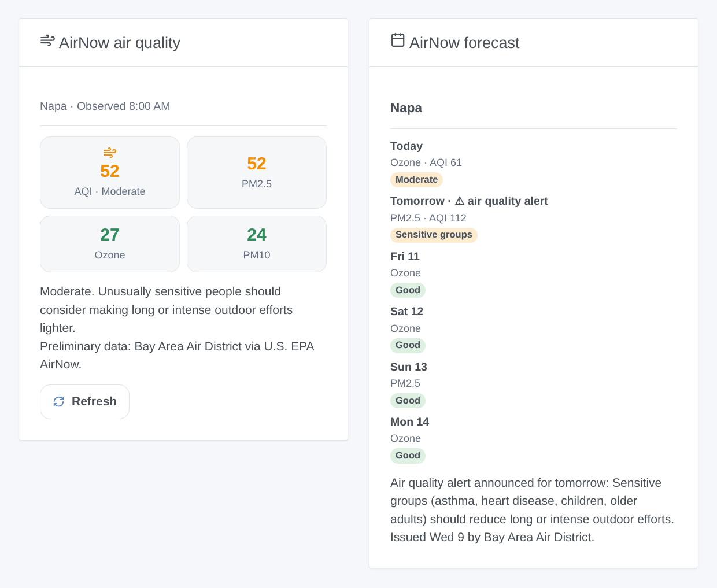Select the AQI Moderate tile
This screenshot has height=588, width=717.
[110, 172]
